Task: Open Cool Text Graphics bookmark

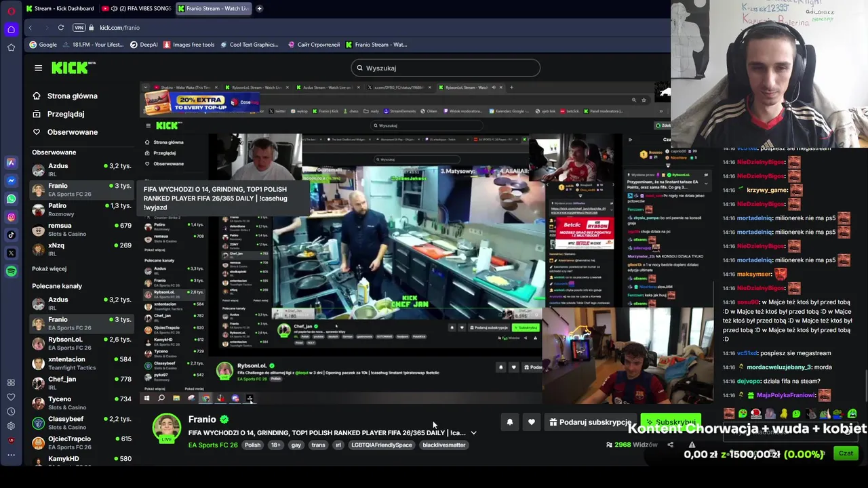Action: pyautogui.click(x=248, y=45)
